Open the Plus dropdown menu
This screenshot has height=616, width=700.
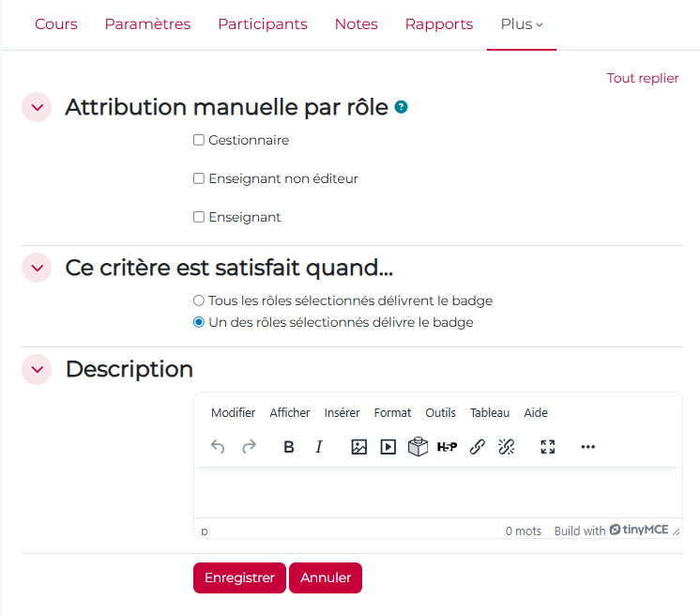(x=521, y=24)
